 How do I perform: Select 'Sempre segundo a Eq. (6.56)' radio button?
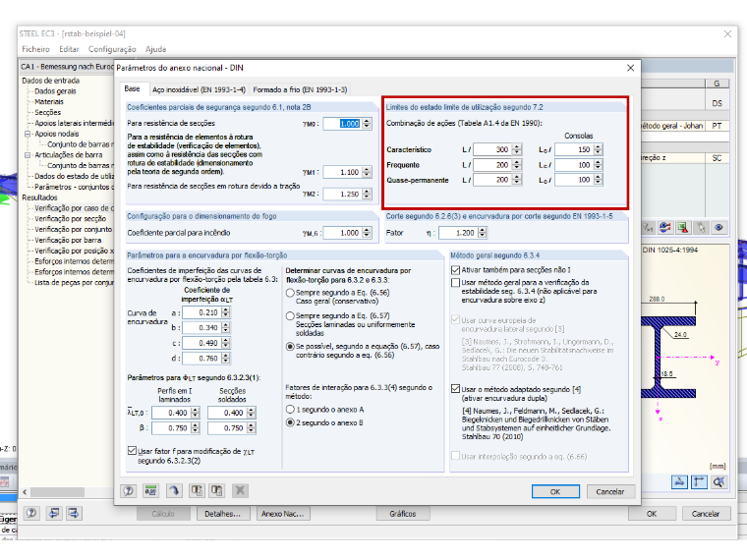pyautogui.click(x=290, y=293)
